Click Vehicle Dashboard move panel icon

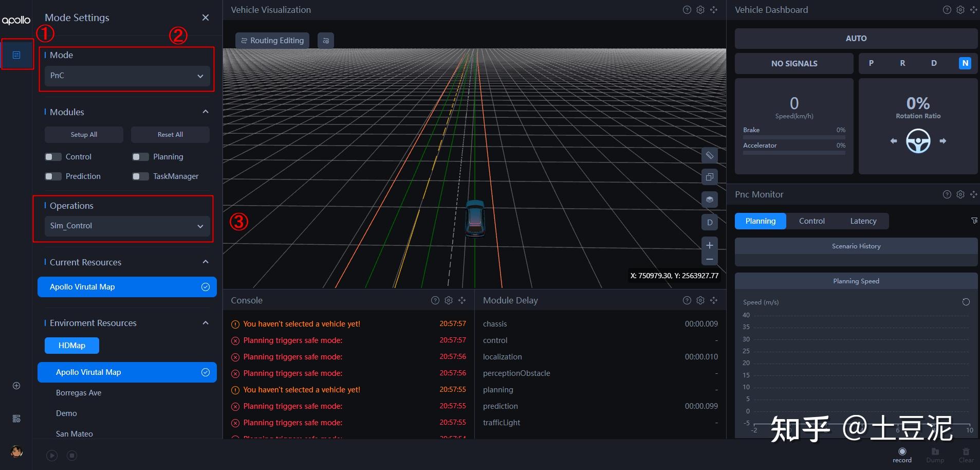pos(974,10)
